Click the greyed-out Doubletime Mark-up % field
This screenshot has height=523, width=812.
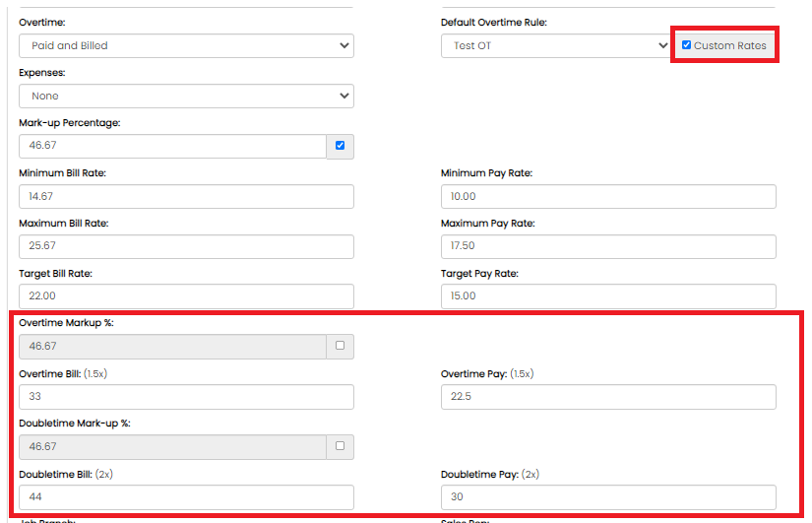(172, 447)
